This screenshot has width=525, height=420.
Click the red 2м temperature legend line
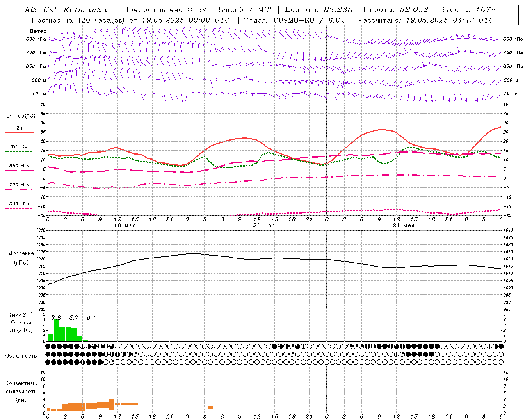tap(19, 132)
